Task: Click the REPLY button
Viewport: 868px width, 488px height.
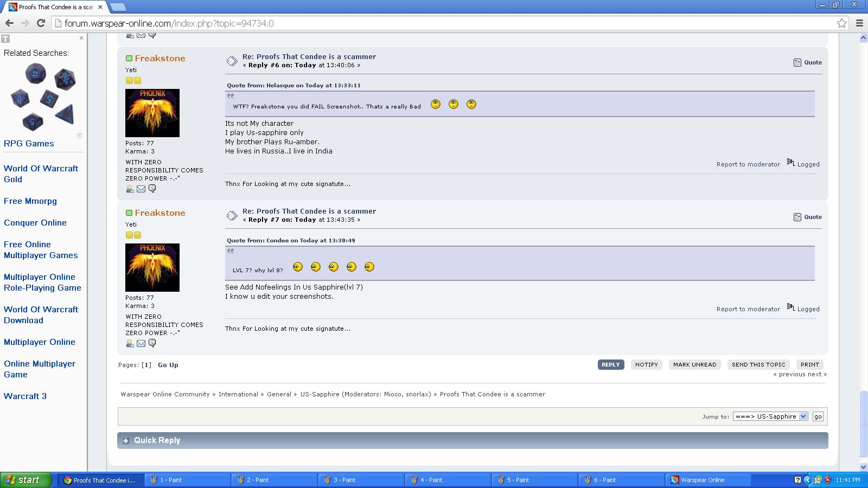Action: 610,364
